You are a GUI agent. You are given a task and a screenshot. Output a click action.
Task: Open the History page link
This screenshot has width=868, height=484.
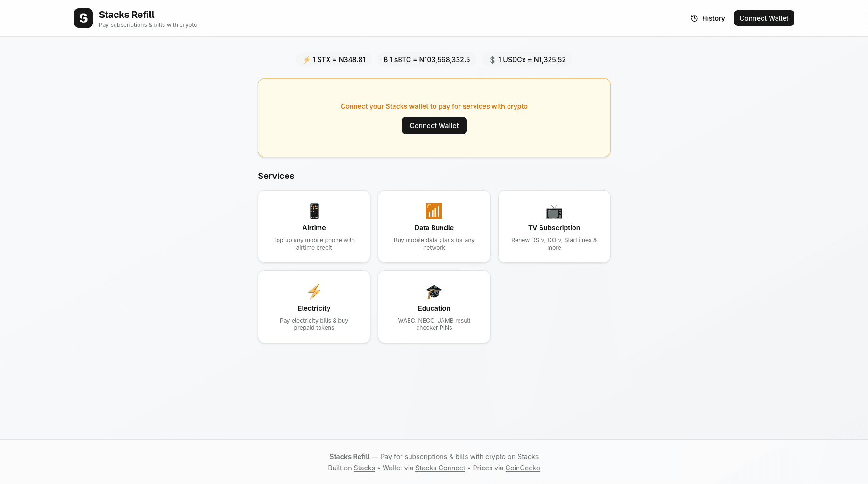coord(708,18)
